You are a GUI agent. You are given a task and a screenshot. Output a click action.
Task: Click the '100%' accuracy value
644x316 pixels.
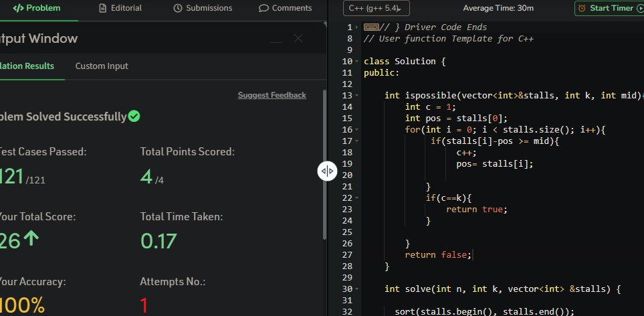pos(22,306)
